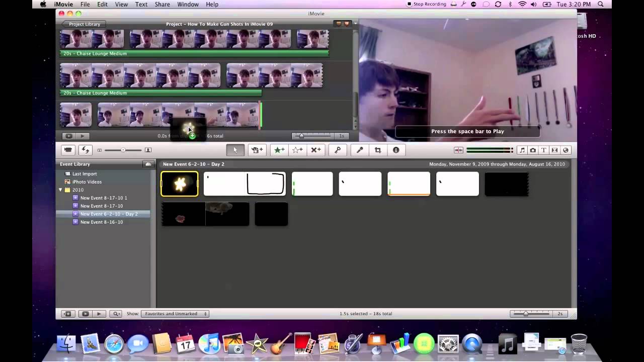This screenshot has height=362, width=644.
Task: Open the Text menu
Action: point(141,5)
